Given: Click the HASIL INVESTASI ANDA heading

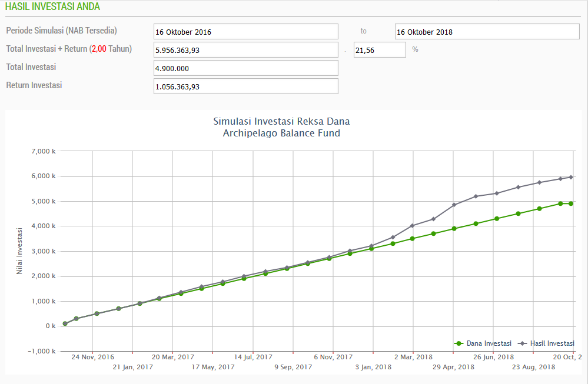Looking at the screenshot, I should click(x=52, y=7).
